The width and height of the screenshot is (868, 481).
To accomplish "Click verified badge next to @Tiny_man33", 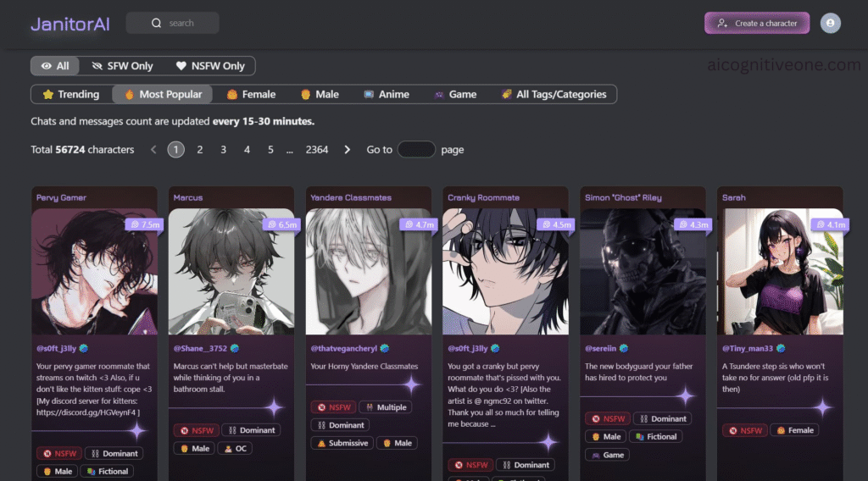I will (x=781, y=348).
